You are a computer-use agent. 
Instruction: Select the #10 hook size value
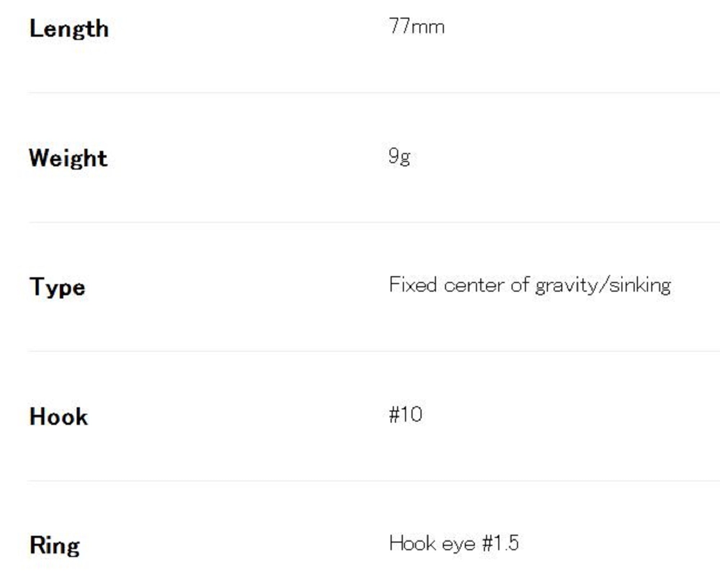pos(406,414)
